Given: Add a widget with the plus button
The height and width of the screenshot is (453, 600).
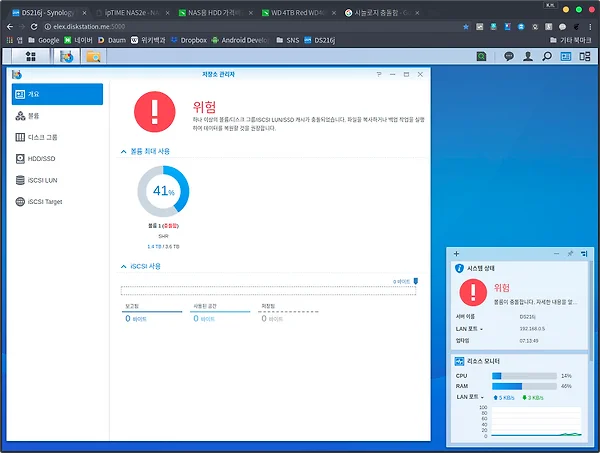Looking at the screenshot, I should pos(457,254).
